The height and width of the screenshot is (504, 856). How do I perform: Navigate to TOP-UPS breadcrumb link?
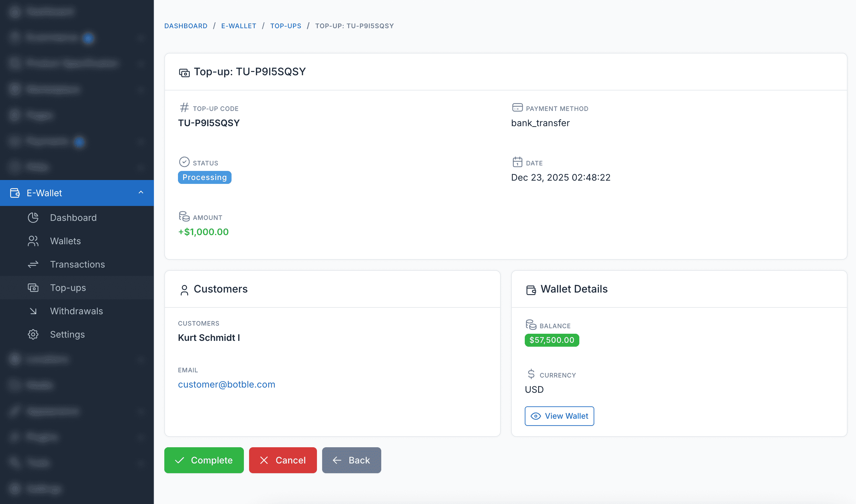point(285,26)
